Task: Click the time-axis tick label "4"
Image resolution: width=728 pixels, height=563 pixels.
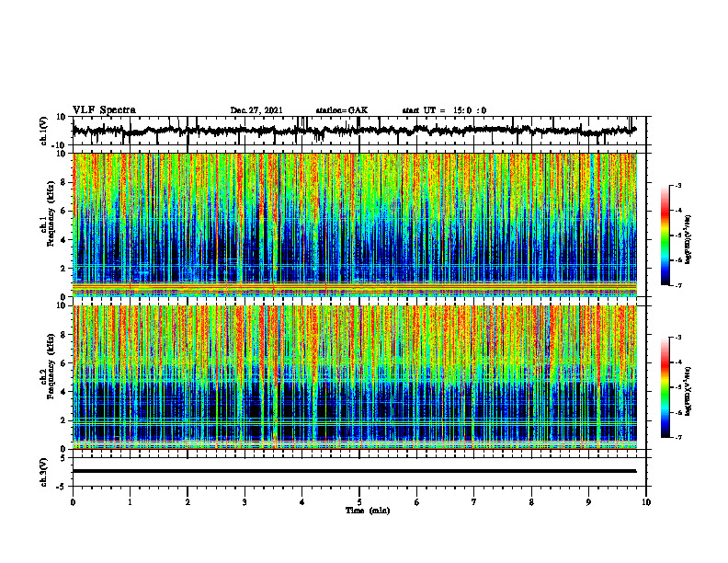Action: 302,502
